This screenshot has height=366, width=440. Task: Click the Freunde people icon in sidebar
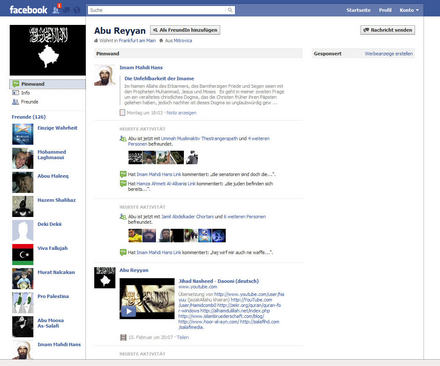(x=16, y=102)
